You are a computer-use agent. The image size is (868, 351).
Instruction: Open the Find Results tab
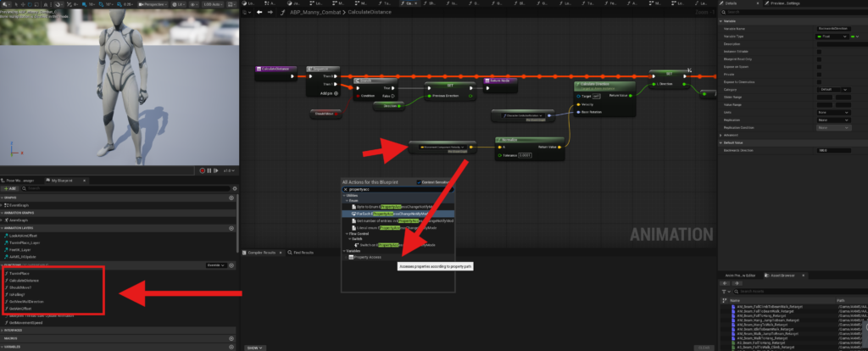[302, 253]
